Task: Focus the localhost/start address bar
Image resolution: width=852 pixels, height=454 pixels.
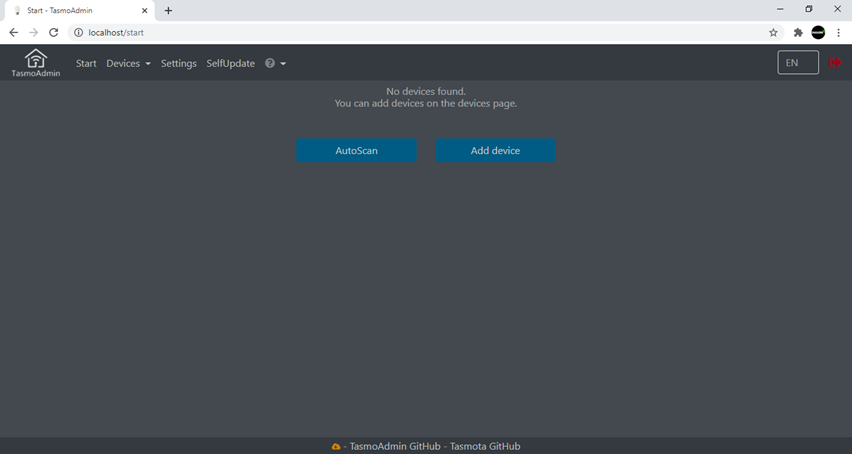Action: (x=424, y=33)
